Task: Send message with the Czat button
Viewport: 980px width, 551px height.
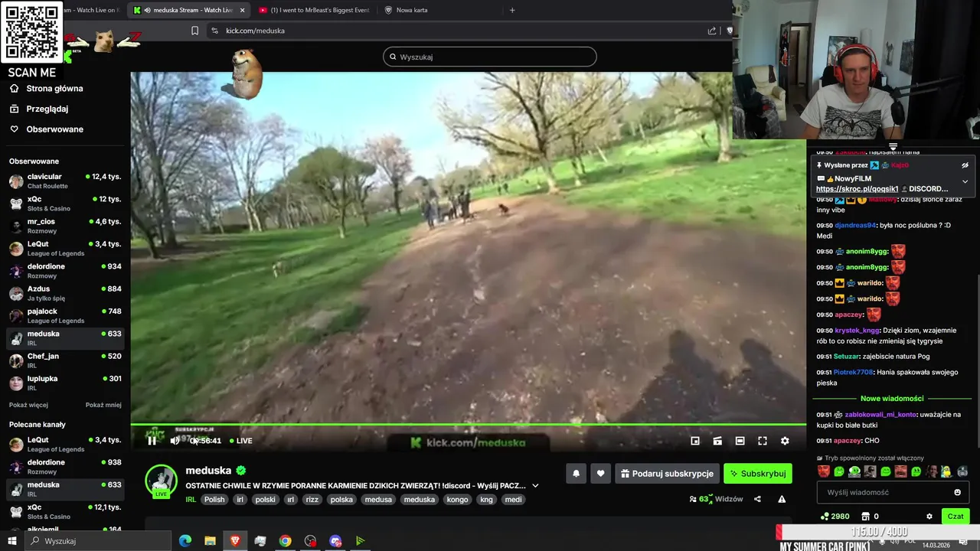Action: [x=955, y=517]
